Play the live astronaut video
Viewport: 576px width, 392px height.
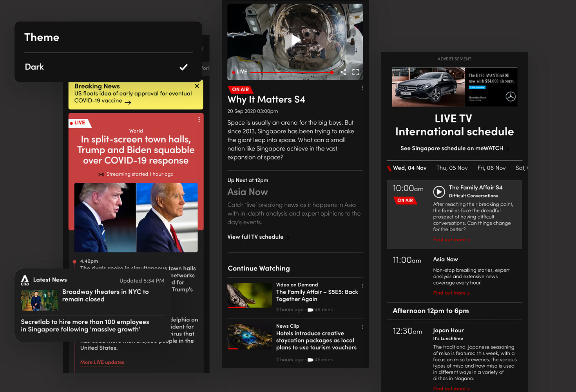tap(295, 40)
